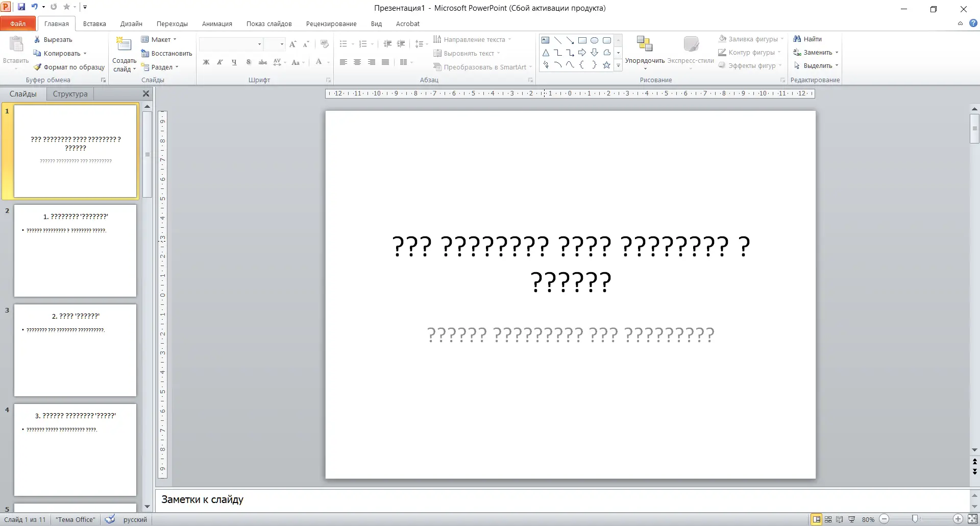Center align text
Viewport: 980px width, 526px height.
[x=357, y=62]
